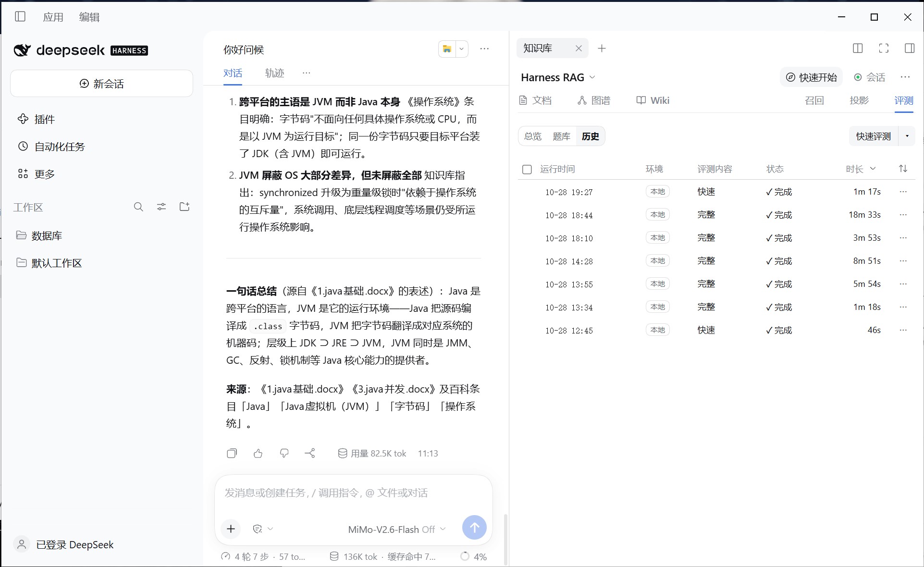The image size is (924, 567).
Task: Like the response with thumbs up
Action: pyautogui.click(x=258, y=453)
